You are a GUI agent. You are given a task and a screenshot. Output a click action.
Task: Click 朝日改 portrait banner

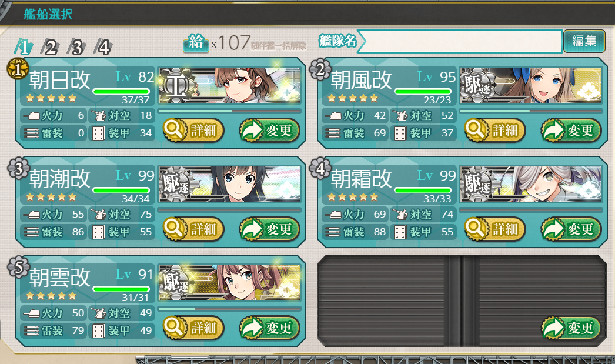click(229, 85)
